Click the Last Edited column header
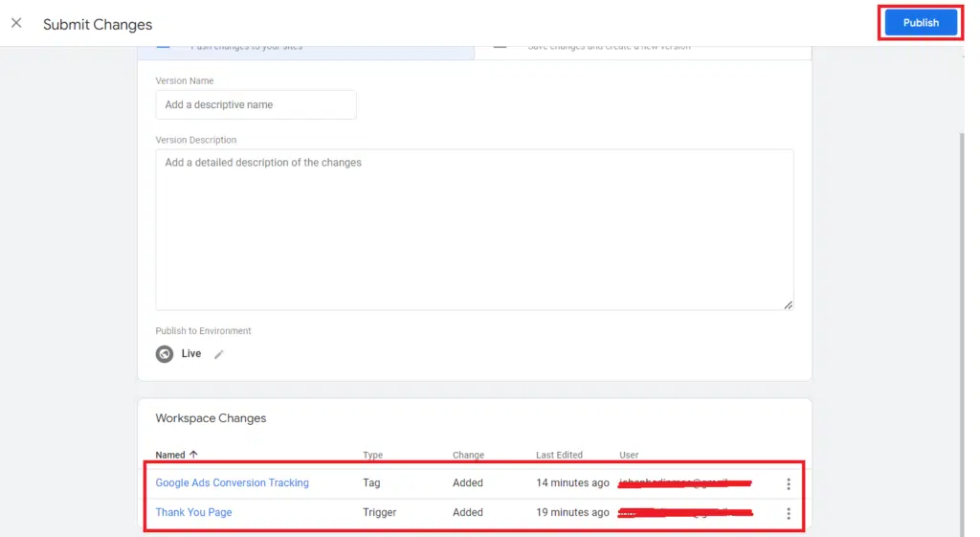Screen dimensions: 980x537 559,455
